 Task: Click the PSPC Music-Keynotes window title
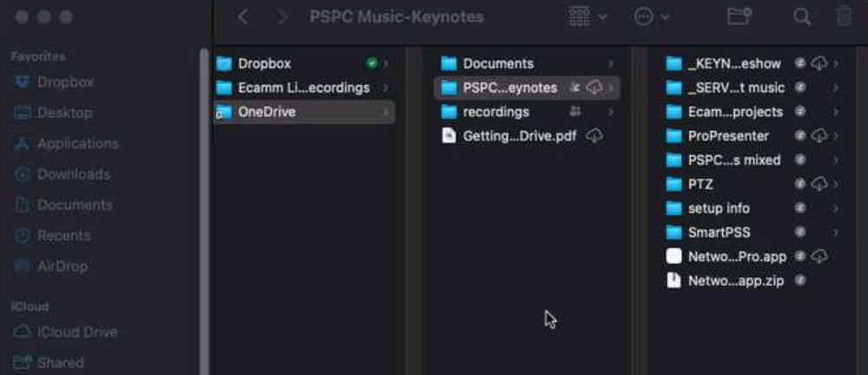pos(396,16)
